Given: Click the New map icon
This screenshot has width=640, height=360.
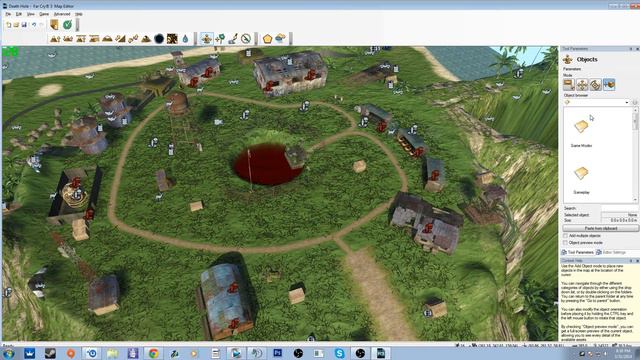Looking at the screenshot, I should click(x=9, y=25).
